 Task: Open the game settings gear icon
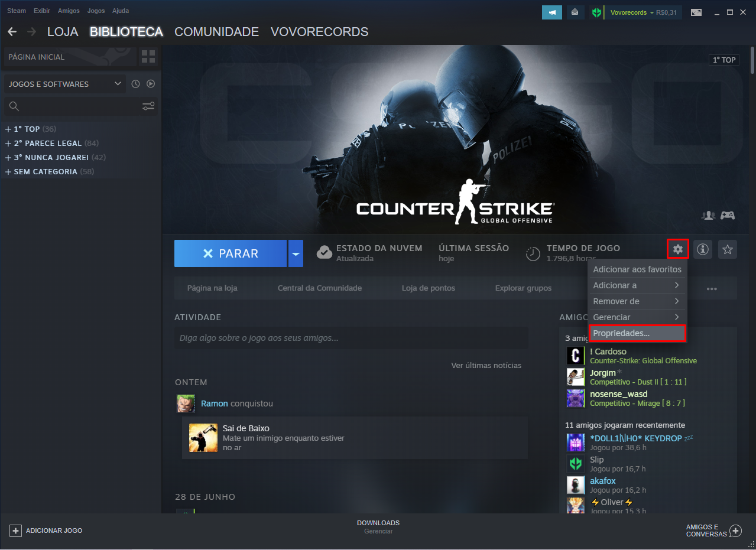(x=678, y=249)
